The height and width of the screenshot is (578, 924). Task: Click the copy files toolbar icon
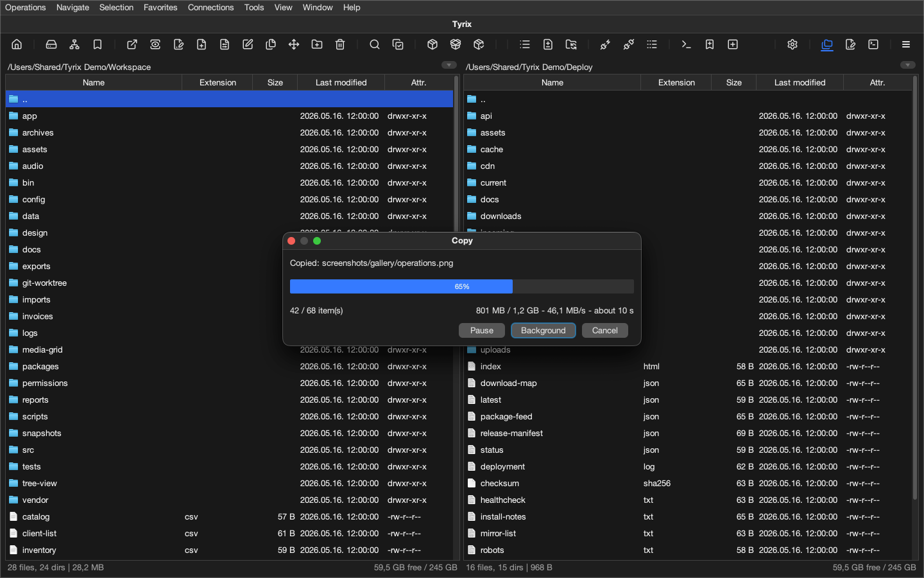click(271, 44)
